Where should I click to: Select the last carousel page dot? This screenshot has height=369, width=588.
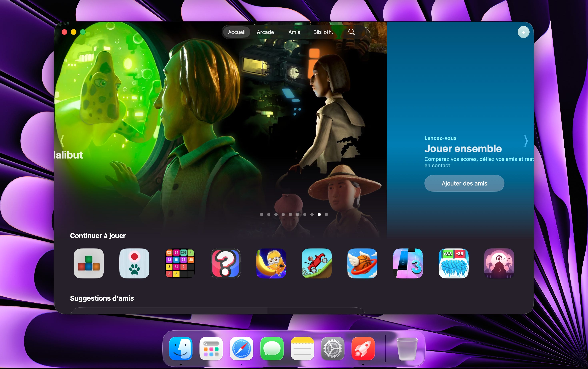[326, 214]
